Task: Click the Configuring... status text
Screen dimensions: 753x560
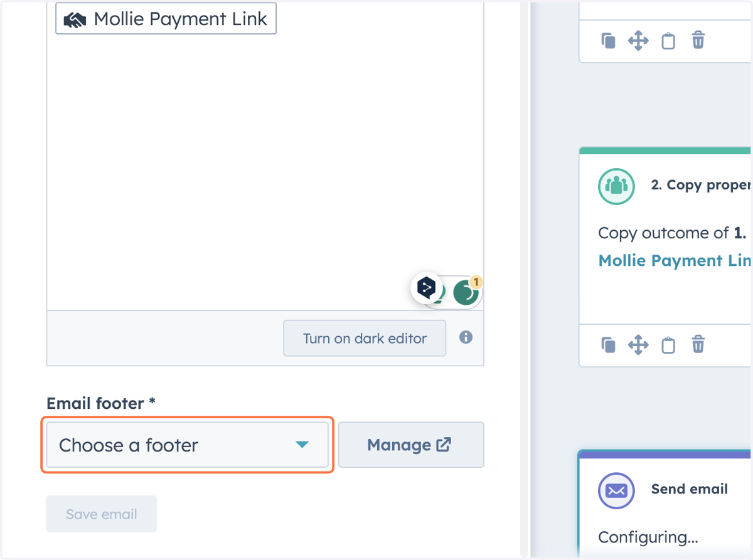Action: tap(648, 537)
